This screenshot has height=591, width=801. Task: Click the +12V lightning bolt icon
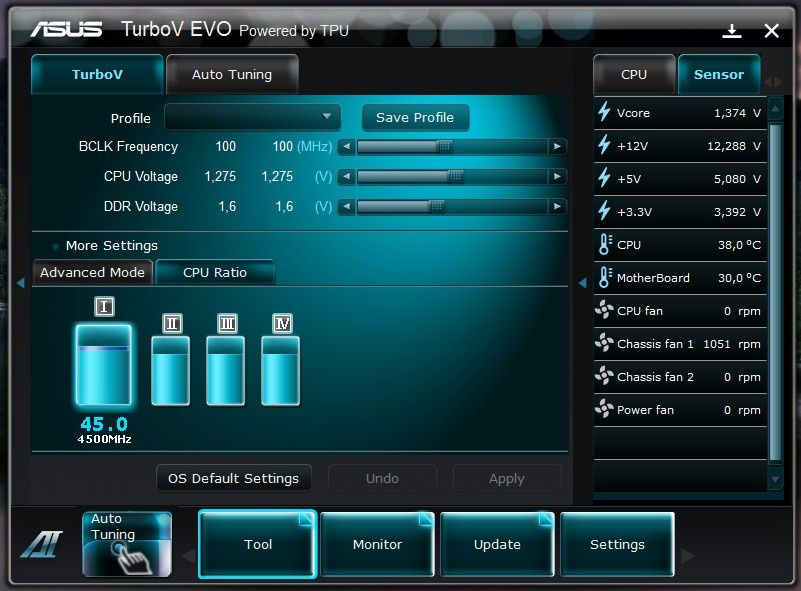point(604,145)
